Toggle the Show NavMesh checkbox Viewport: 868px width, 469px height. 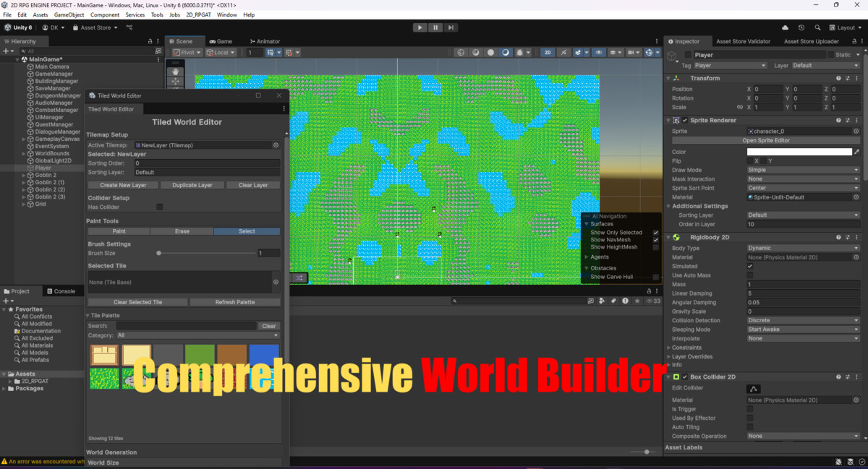point(655,240)
